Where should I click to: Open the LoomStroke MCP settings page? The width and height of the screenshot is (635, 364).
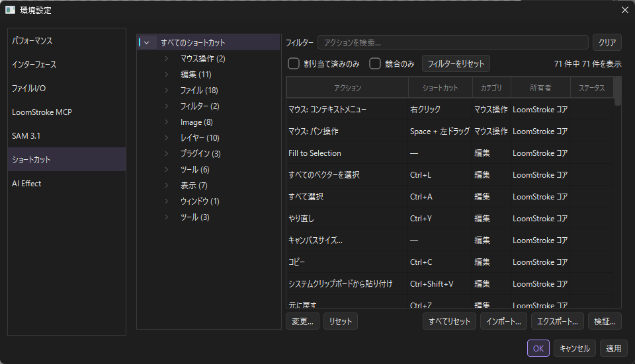click(67, 112)
